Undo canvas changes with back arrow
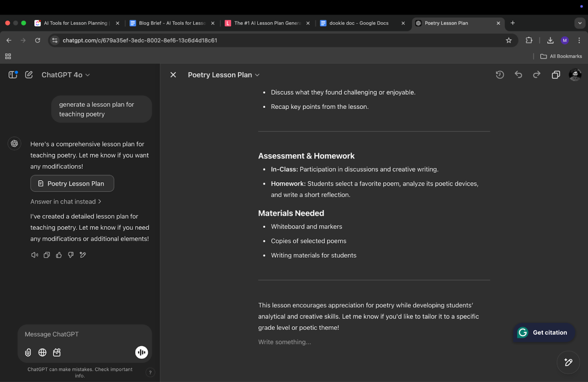Viewport: 588px width, 382px height. pos(518,75)
